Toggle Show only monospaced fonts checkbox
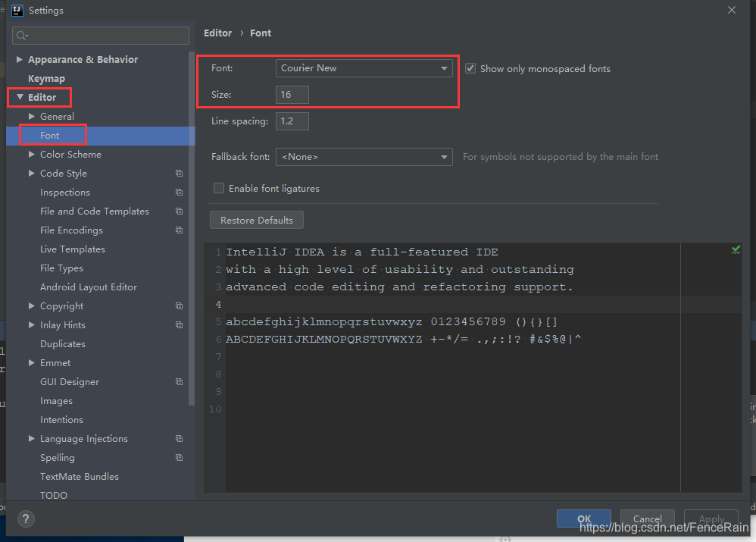This screenshot has width=756, height=542. pos(470,68)
